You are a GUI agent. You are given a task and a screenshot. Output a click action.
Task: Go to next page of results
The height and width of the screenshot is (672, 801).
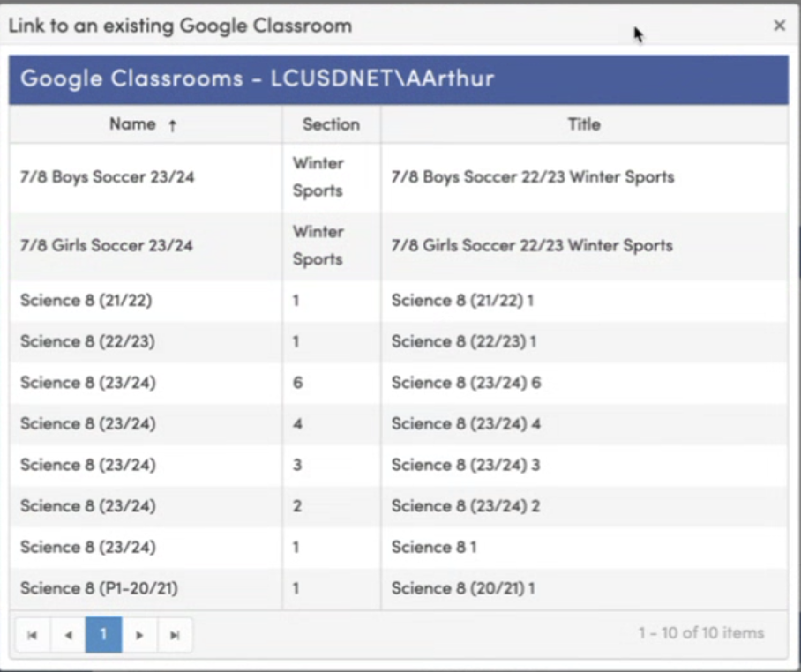(x=139, y=635)
